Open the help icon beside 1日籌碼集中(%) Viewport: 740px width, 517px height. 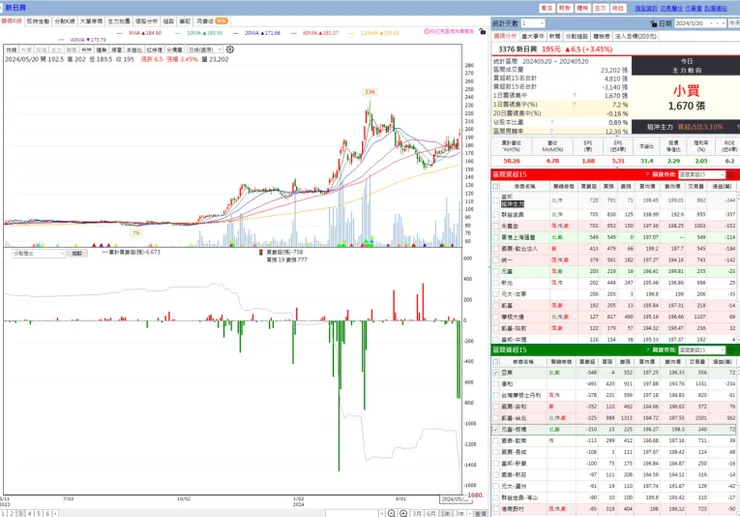pyautogui.click(x=574, y=104)
